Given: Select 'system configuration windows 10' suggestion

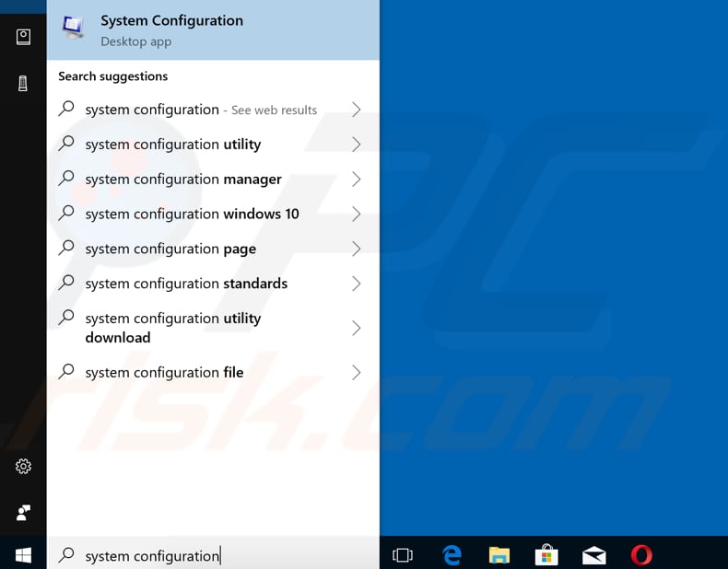Looking at the screenshot, I should point(192,215).
